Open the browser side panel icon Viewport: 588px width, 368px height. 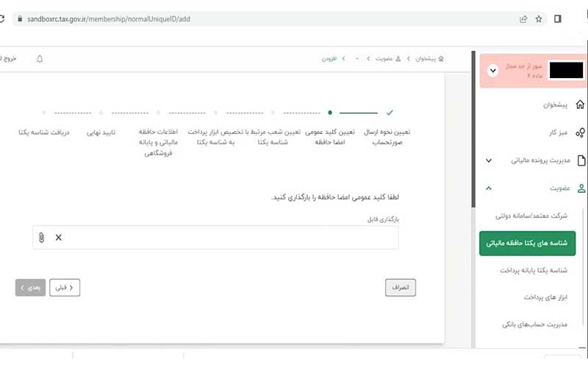pos(558,19)
